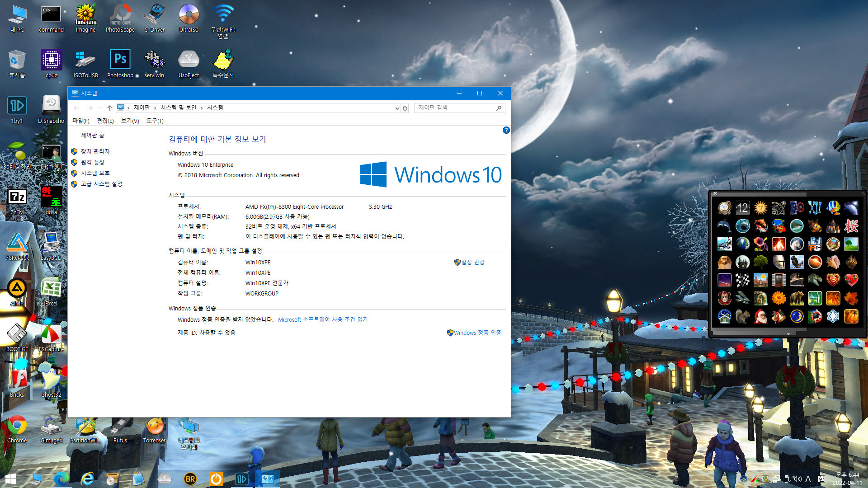Open recent locations dropdown beside forward button
Screen dimensions: 868x488
coord(100,108)
